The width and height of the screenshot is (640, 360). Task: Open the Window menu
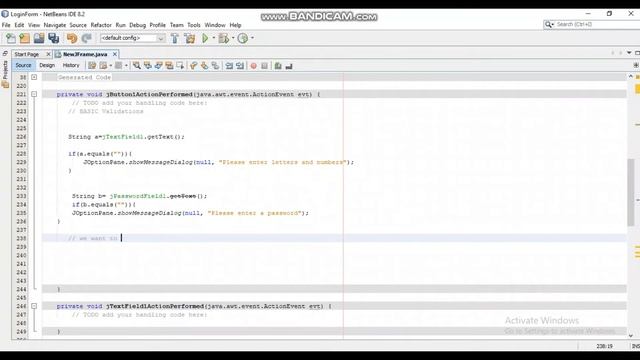point(215,25)
